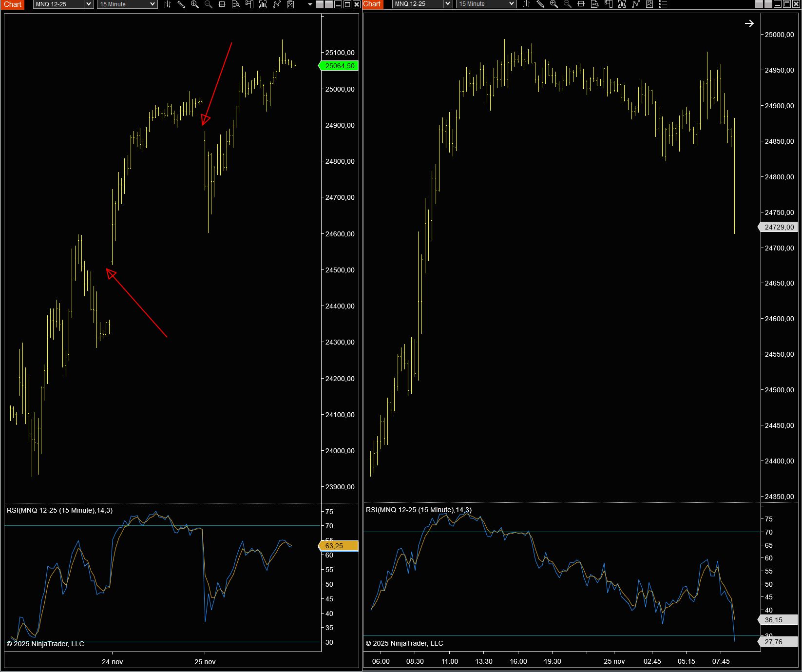
Task: Toggle Chart Trader panel in left chart toolbar
Action: click(x=249, y=4)
